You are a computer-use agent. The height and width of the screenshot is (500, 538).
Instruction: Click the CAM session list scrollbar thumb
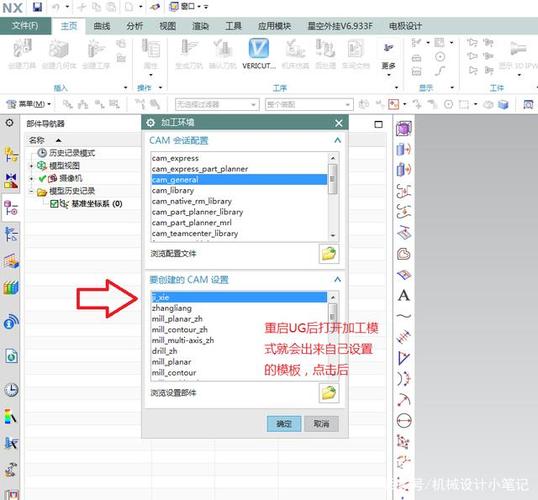point(332,179)
